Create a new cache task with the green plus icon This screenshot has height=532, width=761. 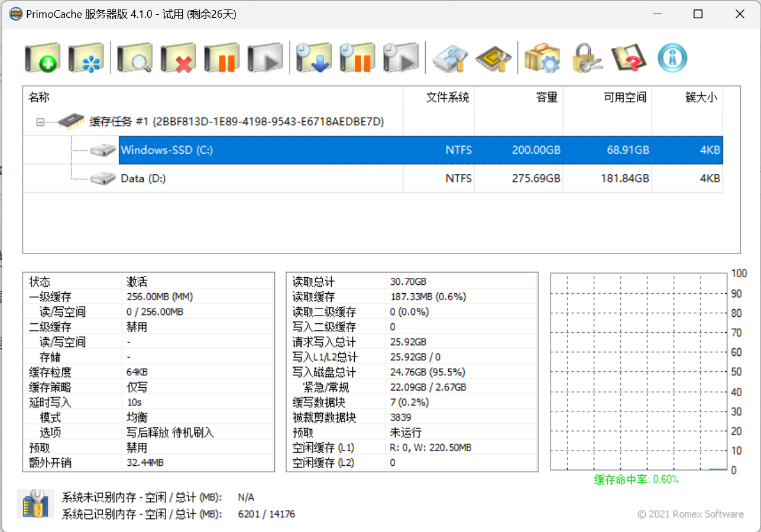(43, 58)
